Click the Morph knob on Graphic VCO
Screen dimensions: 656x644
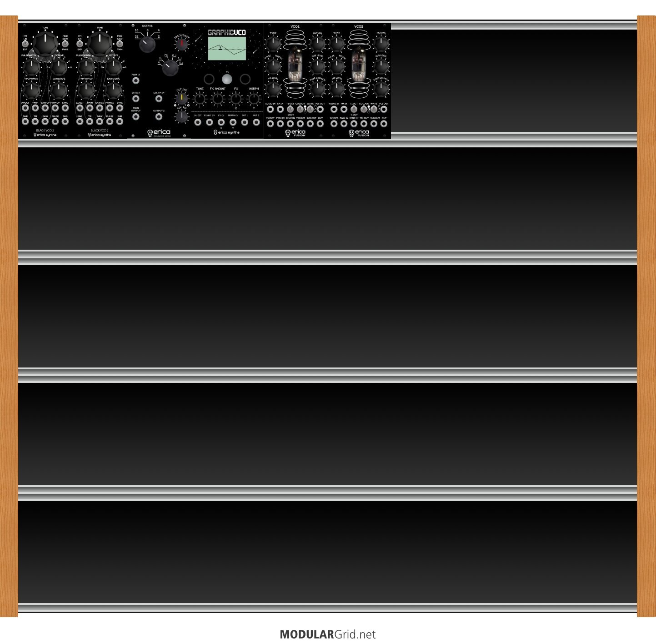(253, 99)
